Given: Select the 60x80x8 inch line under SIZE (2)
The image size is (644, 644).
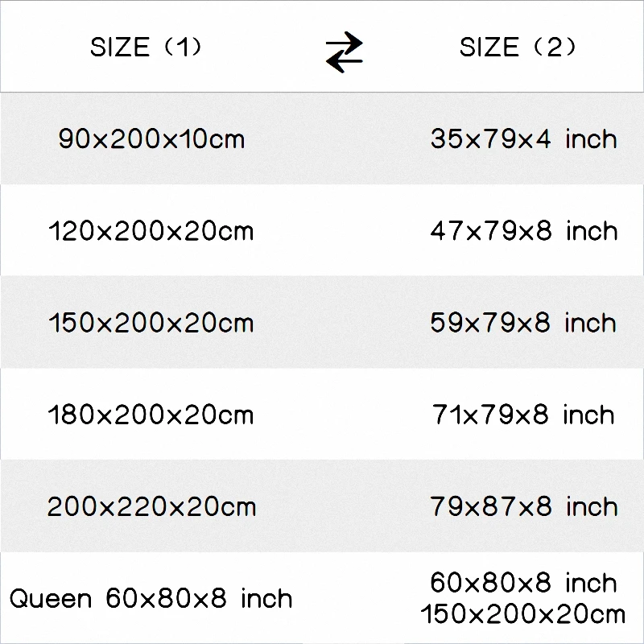Looking at the screenshot, I should tap(523, 583).
